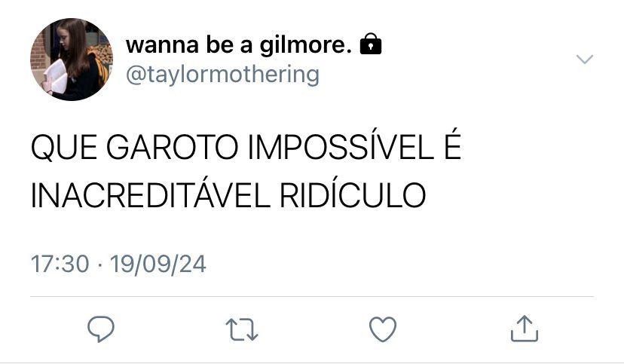624x364 pixels.
Task: Click the horizontal divider above action icons
Action: [x=312, y=296]
